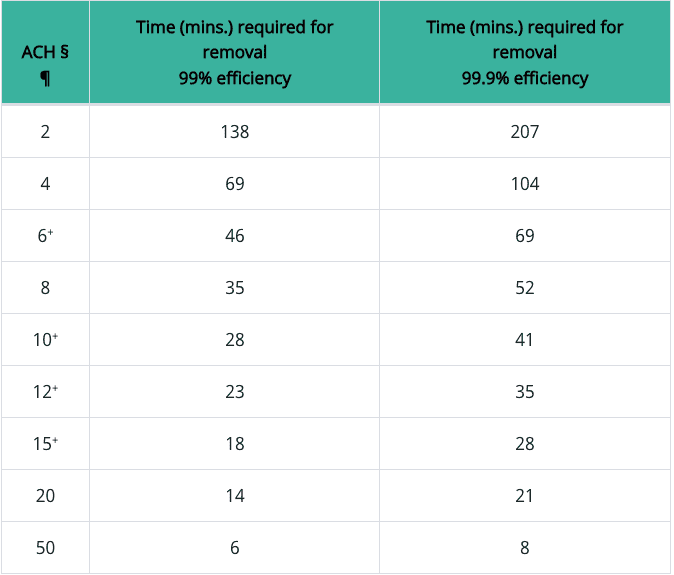Select the ACH value 2 cell

[45, 131]
